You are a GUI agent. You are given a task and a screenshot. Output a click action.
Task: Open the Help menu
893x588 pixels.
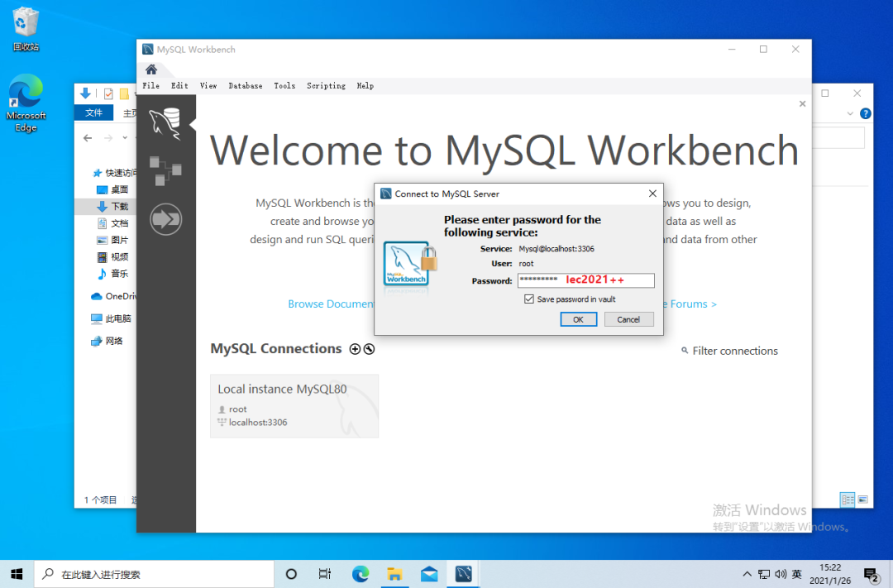365,85
